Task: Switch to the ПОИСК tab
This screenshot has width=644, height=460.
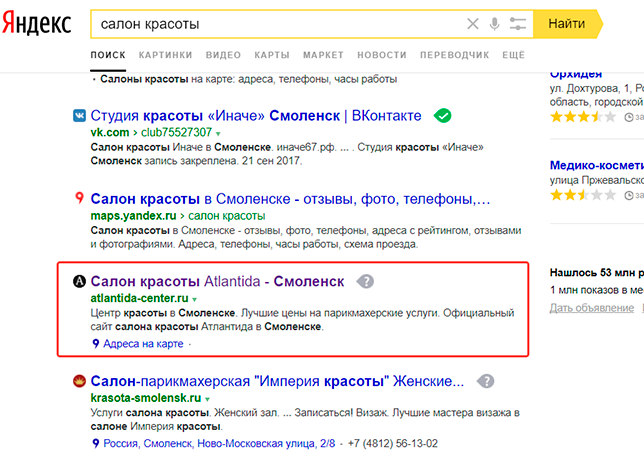Action: click(x=108, y=55)
